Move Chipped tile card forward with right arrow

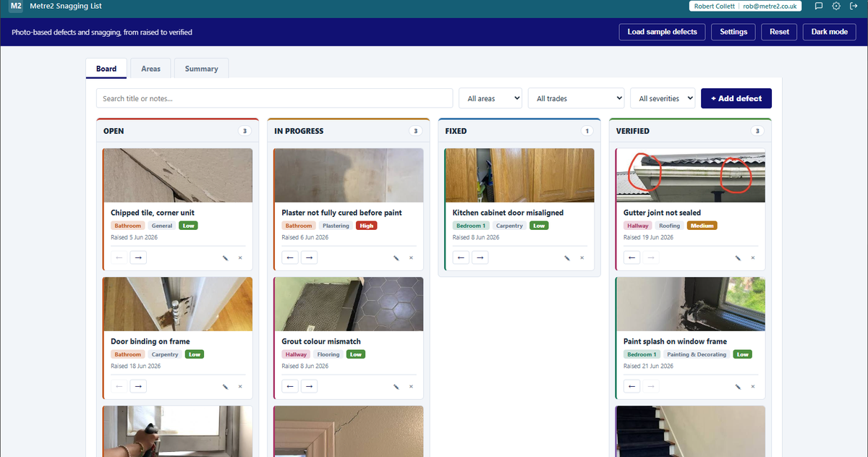[x=138, y=257]
